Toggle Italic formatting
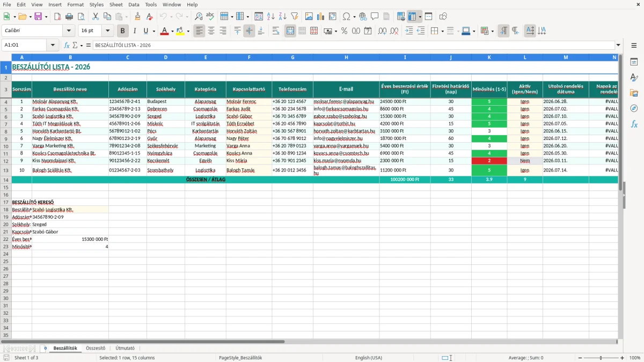This screenshot has height=362, width=644. coord(134,31)
